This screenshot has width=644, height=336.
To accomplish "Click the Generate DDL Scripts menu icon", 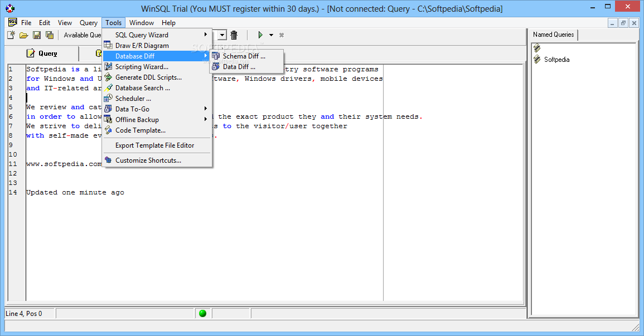I will click(x=108, y=77).
